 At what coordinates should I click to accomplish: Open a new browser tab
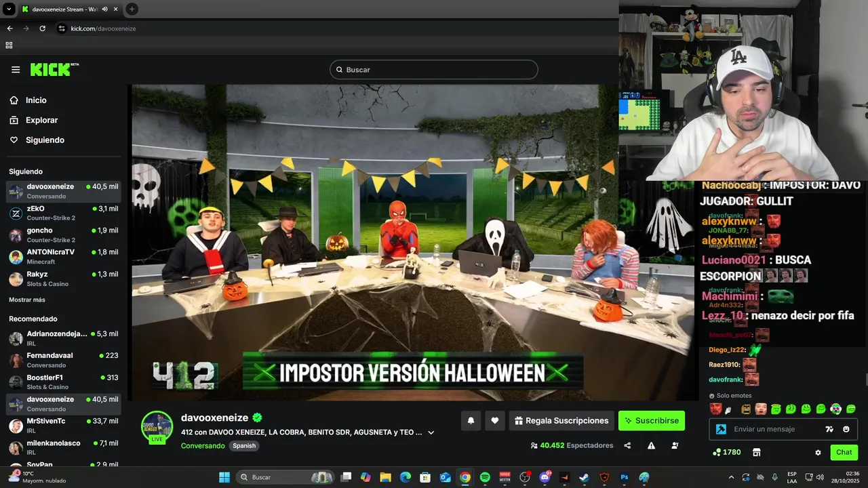point(132,9)
